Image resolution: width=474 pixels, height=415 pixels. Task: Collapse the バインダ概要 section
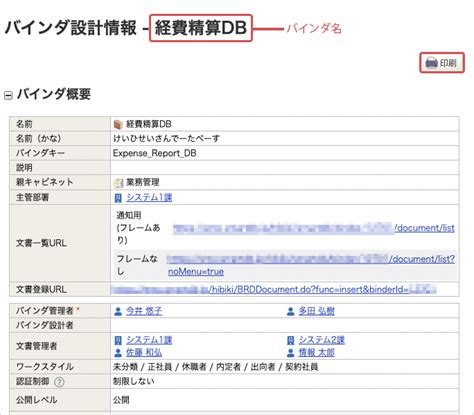pos(8,95)
